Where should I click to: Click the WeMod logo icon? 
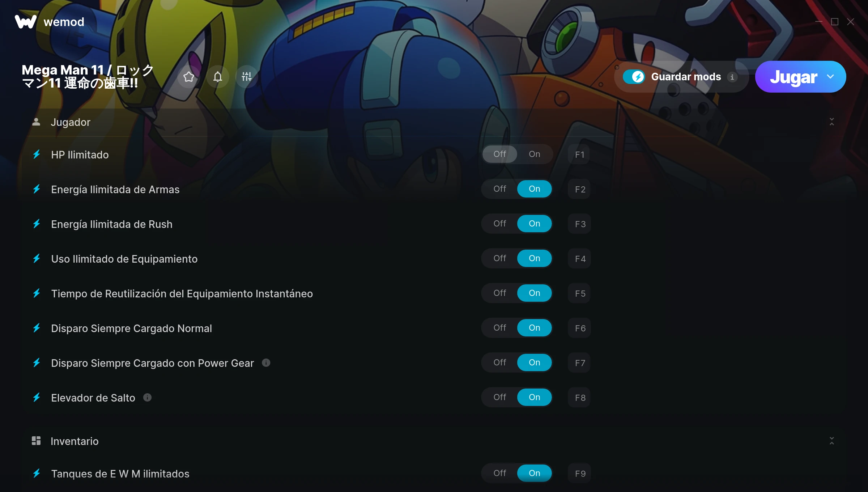click(x=25, y=22)
